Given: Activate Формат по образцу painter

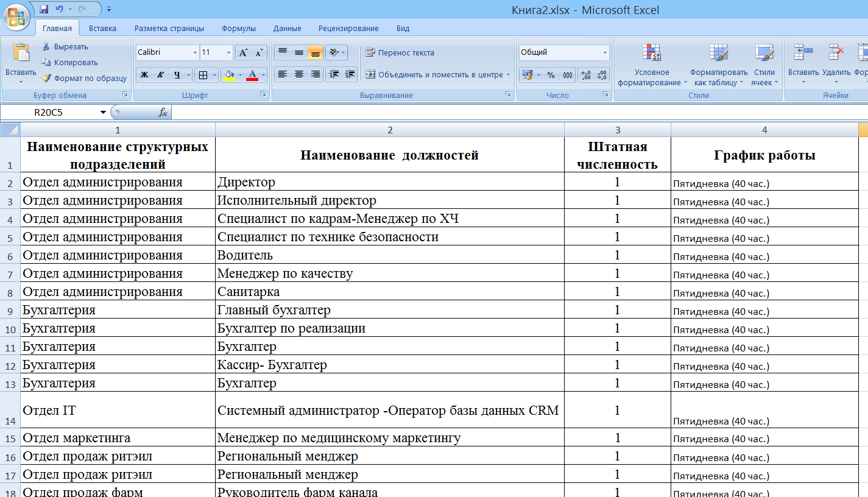Looking at the screenshot, I should [x=84, y=78].
